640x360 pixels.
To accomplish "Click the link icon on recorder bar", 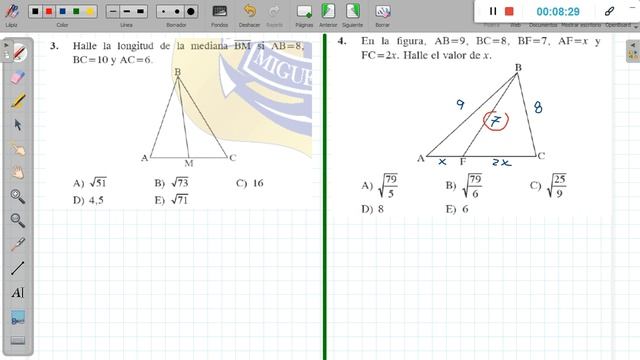I will [609, 11].
